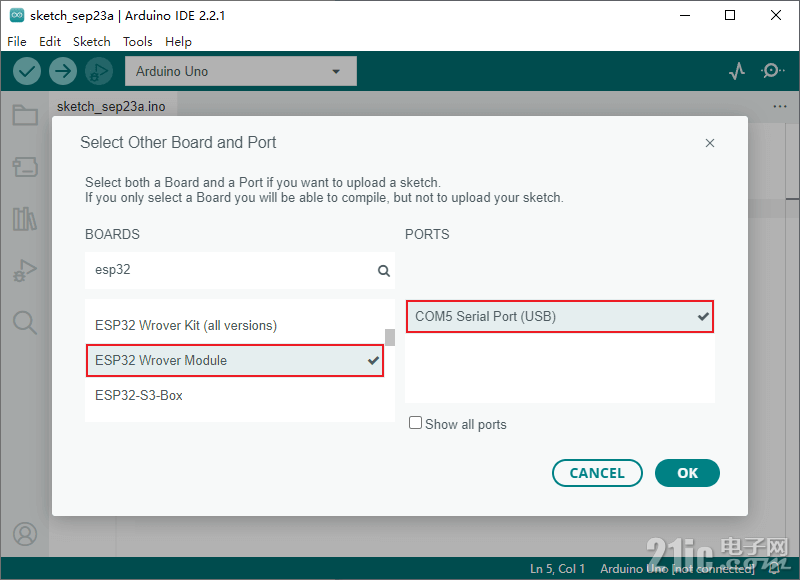This screenshot has width=800, height=580.
Task: Maximize the Arduino IDE window
Action: click(x=730, y=15)
